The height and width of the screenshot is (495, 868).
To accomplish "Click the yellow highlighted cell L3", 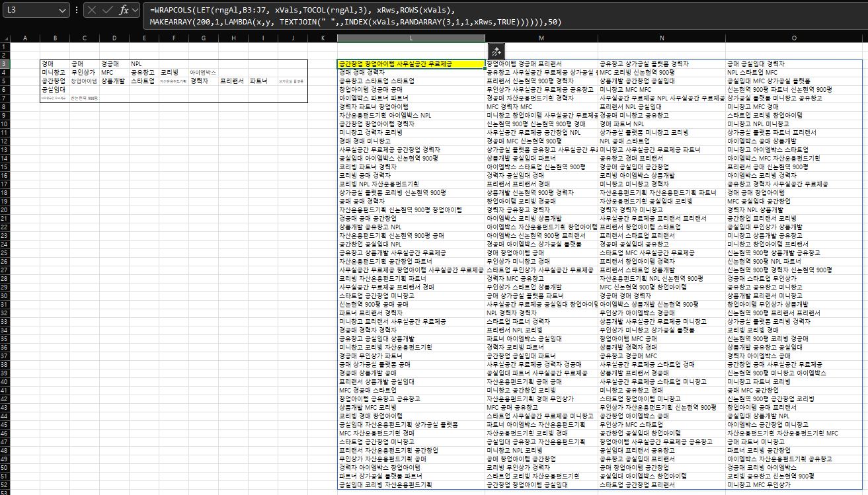I will click(x=411, y=64).
